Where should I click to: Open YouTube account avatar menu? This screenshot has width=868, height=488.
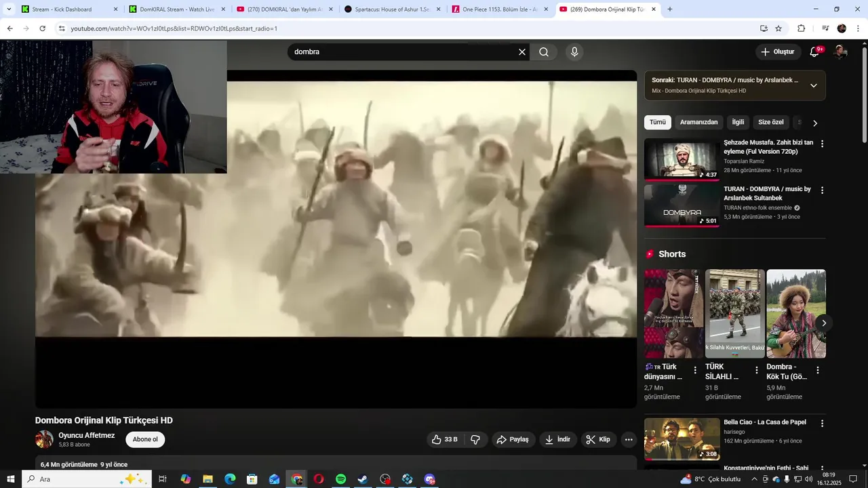click(840, 52)
